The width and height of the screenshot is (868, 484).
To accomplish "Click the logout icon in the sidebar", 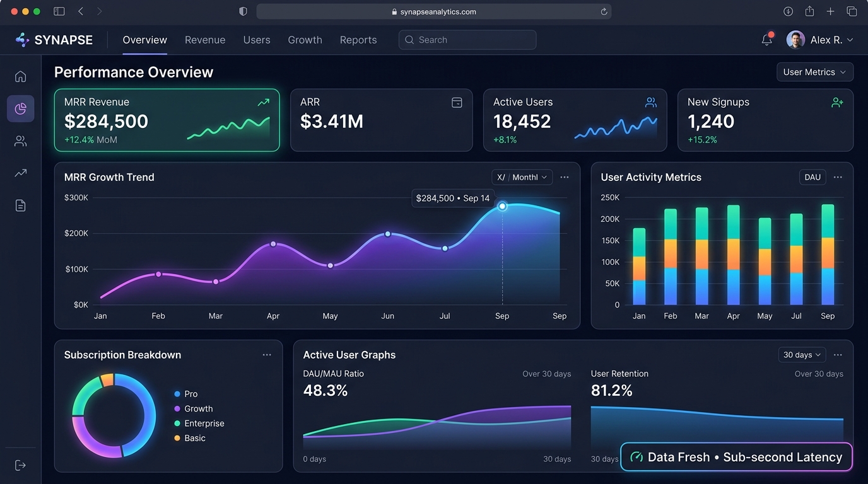I will click(x=21, y=465).
